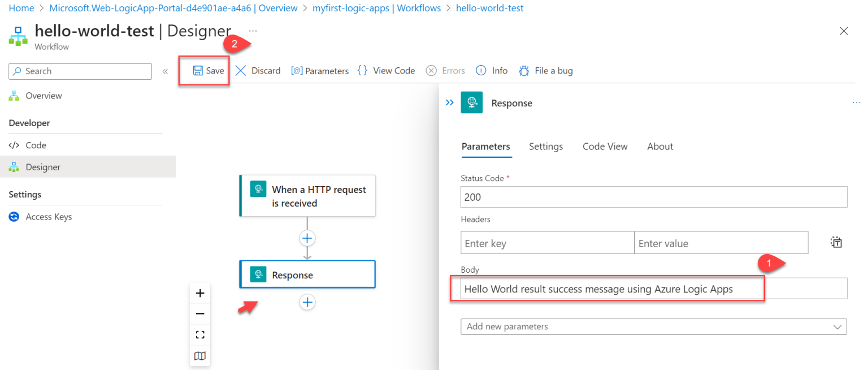Click the Fit to window canvas icon
Viewport: 868px width, 370px height.
click(x=200, y=334)
